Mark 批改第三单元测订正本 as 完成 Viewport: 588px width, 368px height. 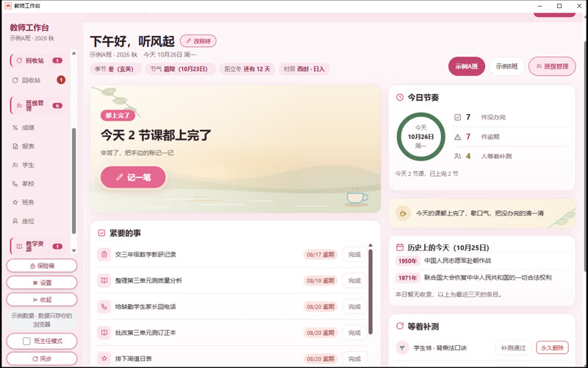pyautogui.click(x=354, y=333)
